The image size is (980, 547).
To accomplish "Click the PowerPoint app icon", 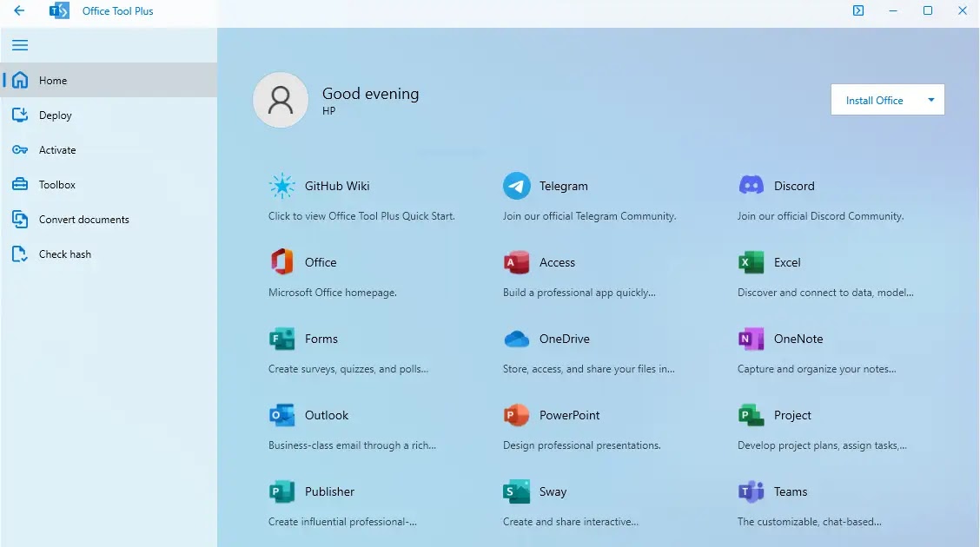I will (517, 415).
